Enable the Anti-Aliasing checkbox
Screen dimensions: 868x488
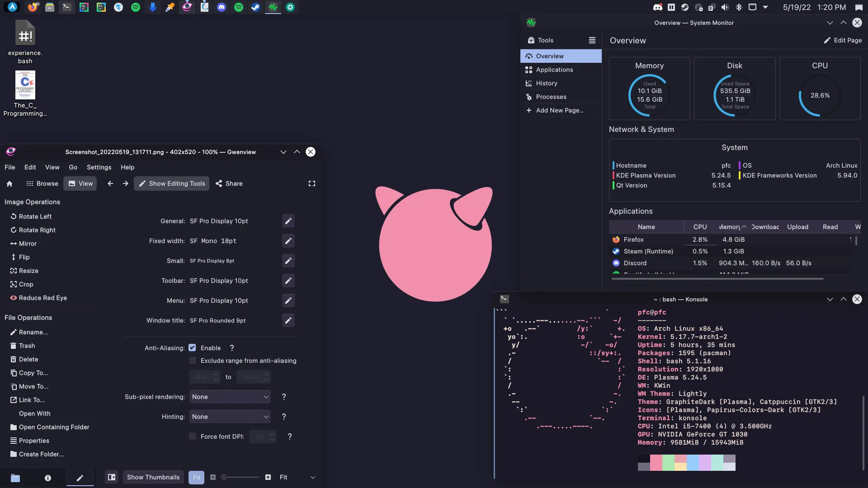pyautogui.click(x=193, y=347)
